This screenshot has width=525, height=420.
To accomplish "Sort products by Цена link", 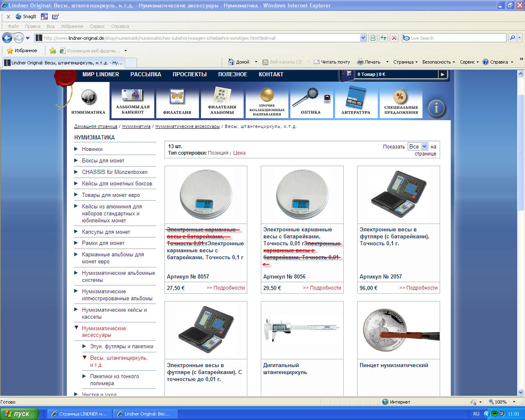I will (239, 153).
